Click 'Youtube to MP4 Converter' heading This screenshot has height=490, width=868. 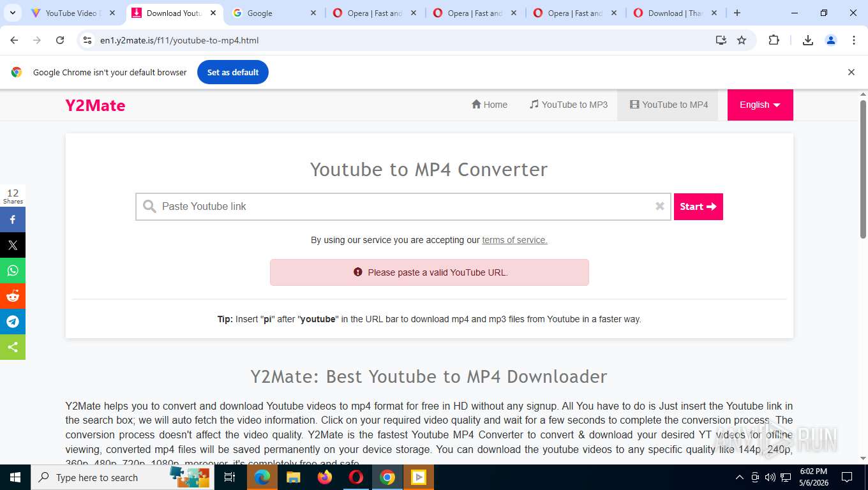(429, 169)
